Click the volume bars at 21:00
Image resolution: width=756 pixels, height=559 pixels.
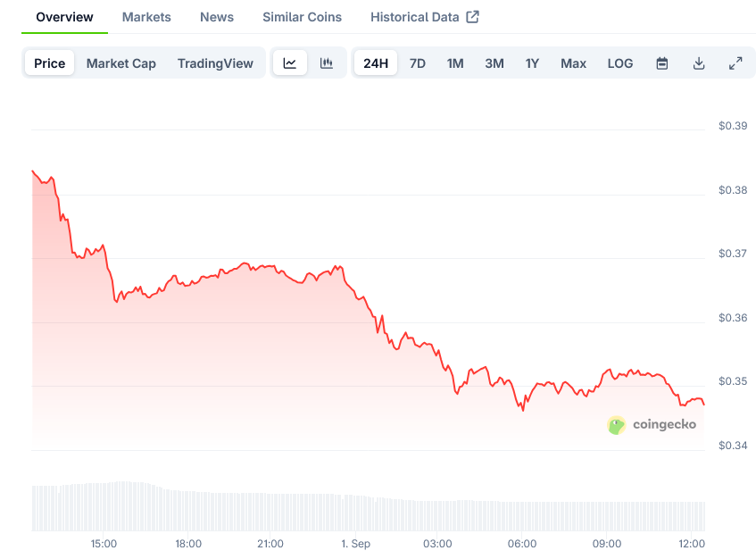pos(270,512)
